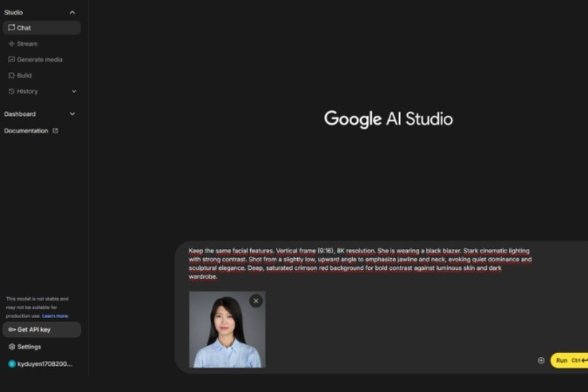Expand the History dropdown arrow
The image size is (588, 392).
point(74,91)
